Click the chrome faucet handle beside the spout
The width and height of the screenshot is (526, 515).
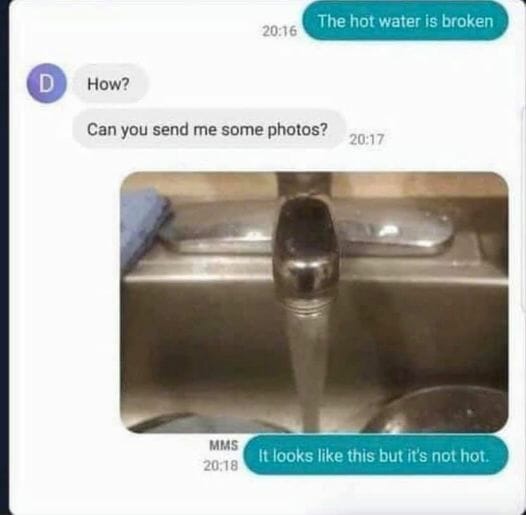click(396, 233)
